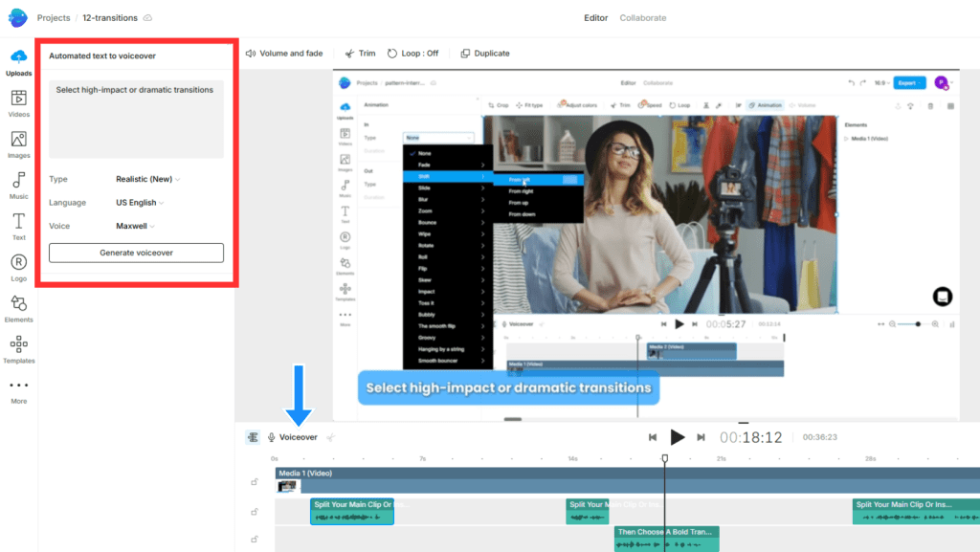
Task: Open the Language dropdown set to US English
Action: [140, 203]
